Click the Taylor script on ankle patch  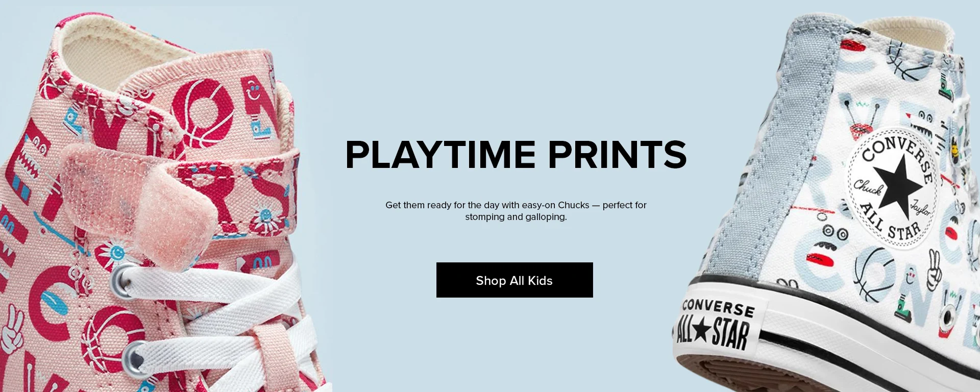[x=921, y=206]
